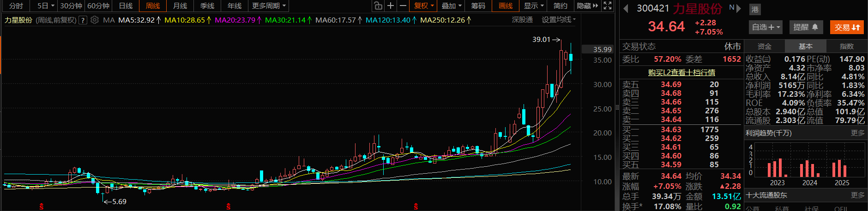This screenshot has height=211, width=868.
Task: Click the middle red S marker on time axis
Action: pyautogui.click(x=229, y=207)
